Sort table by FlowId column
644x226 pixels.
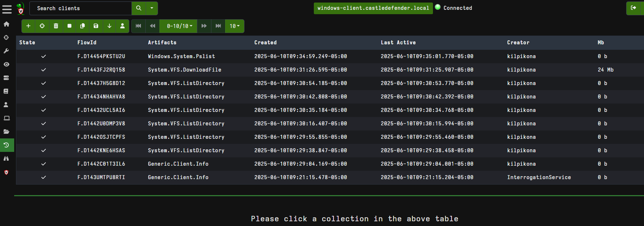(x=87, y=43)
